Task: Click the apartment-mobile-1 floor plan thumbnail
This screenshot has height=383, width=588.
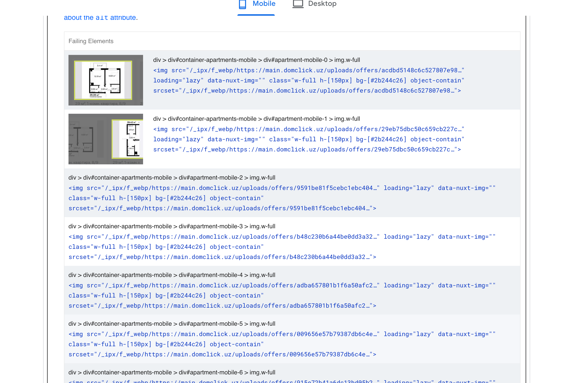Action: [106, 139]
